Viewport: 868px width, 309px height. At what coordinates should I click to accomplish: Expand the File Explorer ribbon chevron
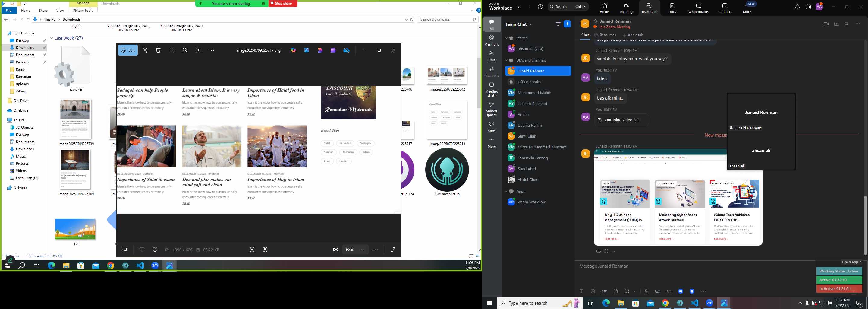click(x=472, y=11)
